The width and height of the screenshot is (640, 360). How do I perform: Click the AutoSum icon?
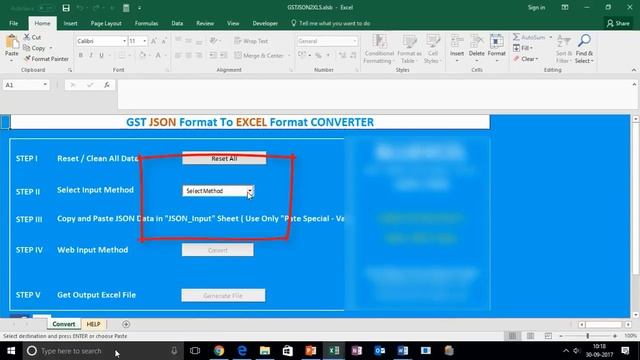pos(516,37)
